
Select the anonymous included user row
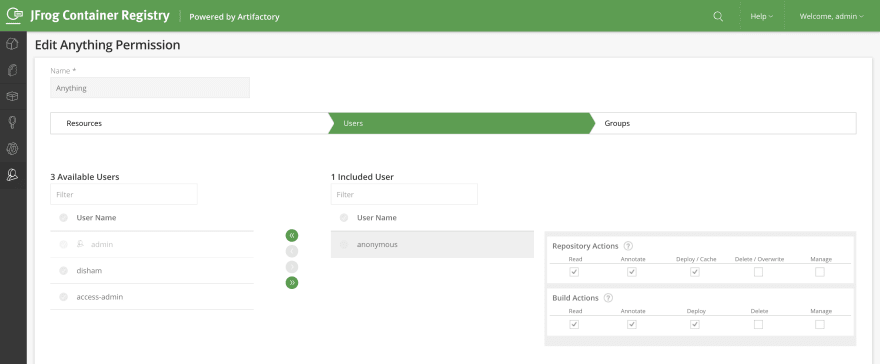point(432,245)
